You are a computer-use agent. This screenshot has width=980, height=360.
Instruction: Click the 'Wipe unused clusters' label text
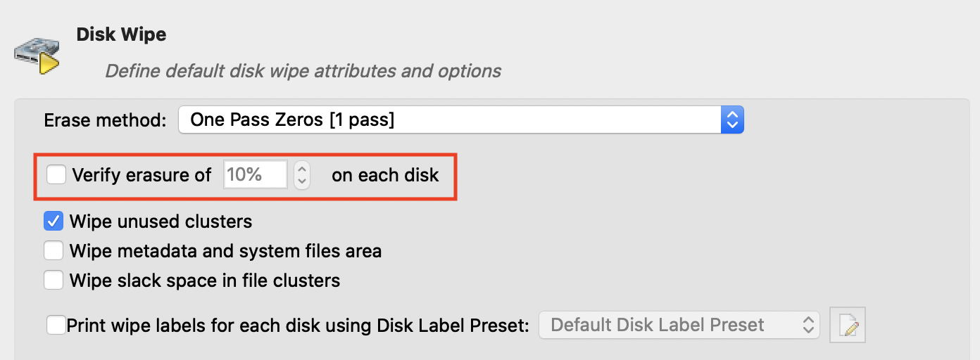pyautogui.click(x=161, y=221)
